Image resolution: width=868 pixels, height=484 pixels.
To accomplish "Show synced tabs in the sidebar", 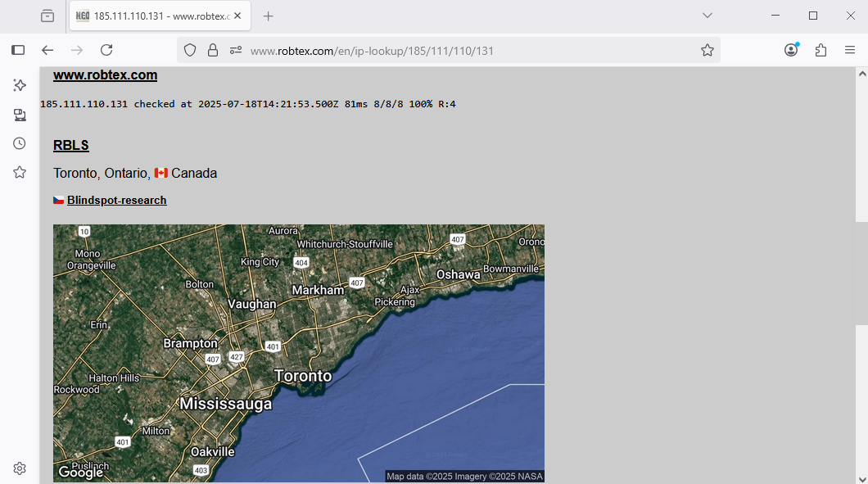I will (x=20, y=115).
